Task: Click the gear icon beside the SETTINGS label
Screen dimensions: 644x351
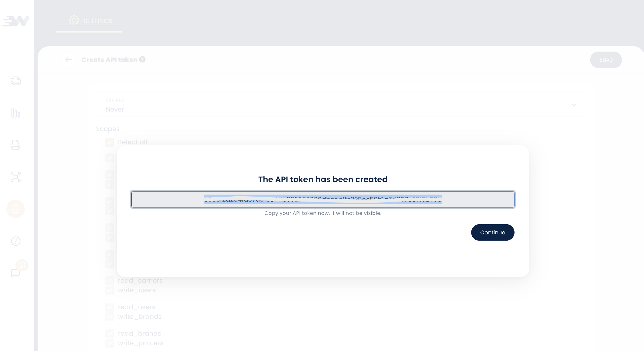Action: point(74,21)
